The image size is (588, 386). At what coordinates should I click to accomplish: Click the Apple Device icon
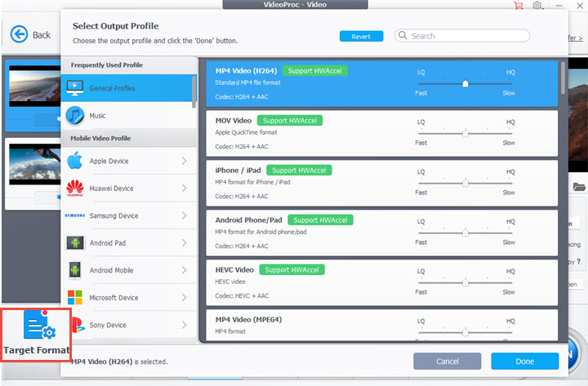75,162
